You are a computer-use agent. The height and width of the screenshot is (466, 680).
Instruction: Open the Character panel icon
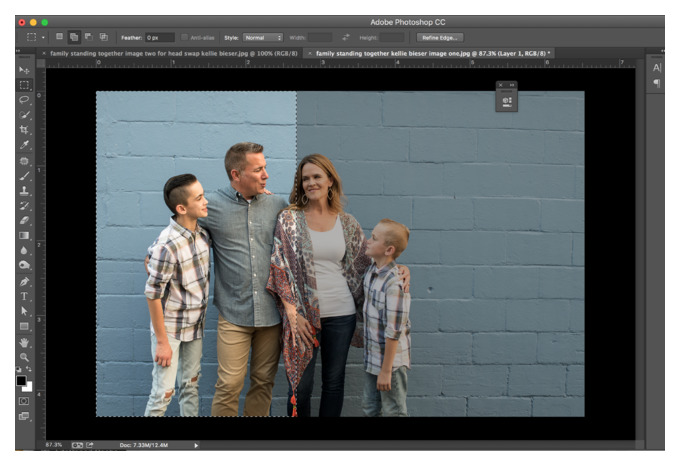(657, 68)
